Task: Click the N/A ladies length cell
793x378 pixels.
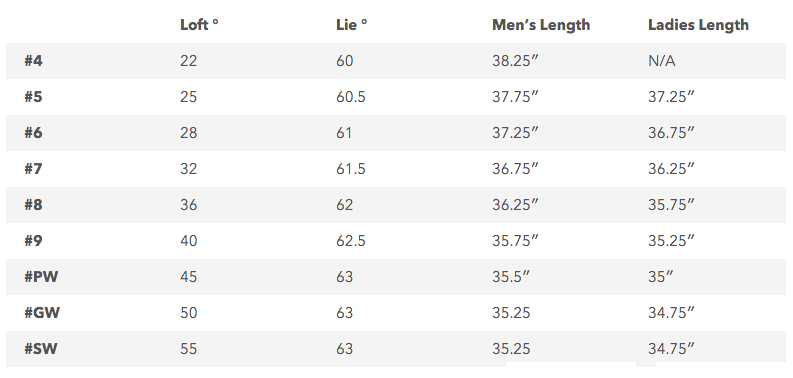Action: point(662,61)
